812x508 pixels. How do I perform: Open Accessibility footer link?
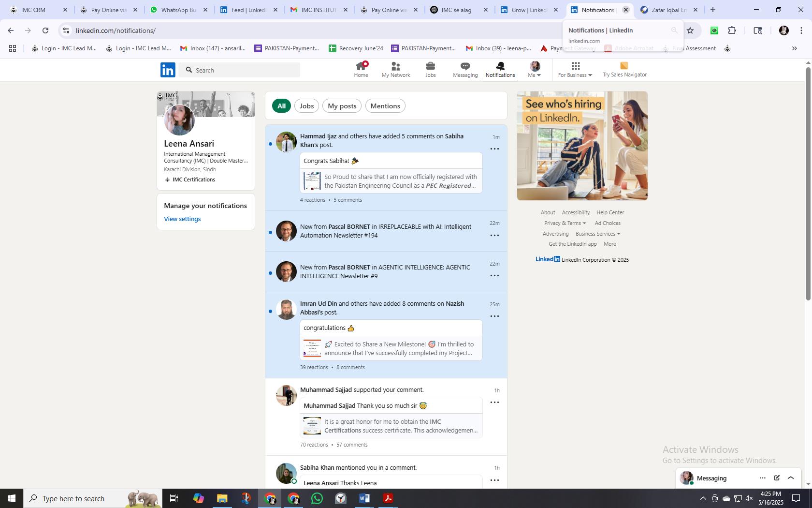tap(576, 212)
